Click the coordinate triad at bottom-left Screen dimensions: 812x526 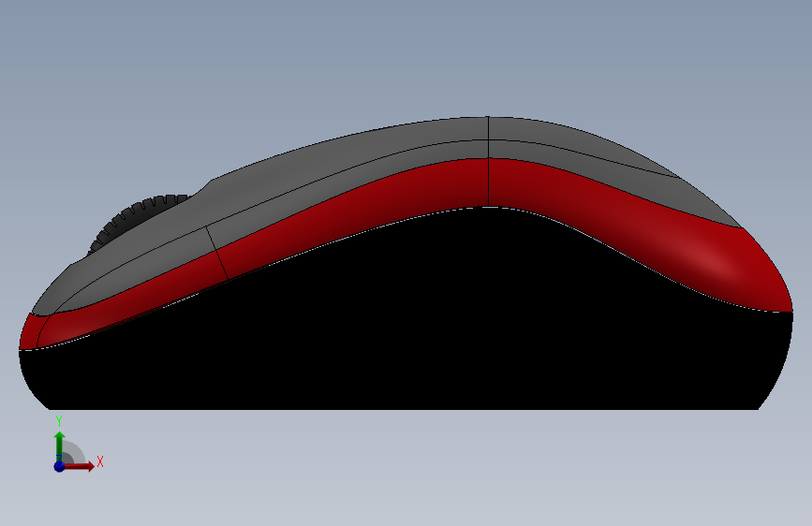[x=78, y=445]
